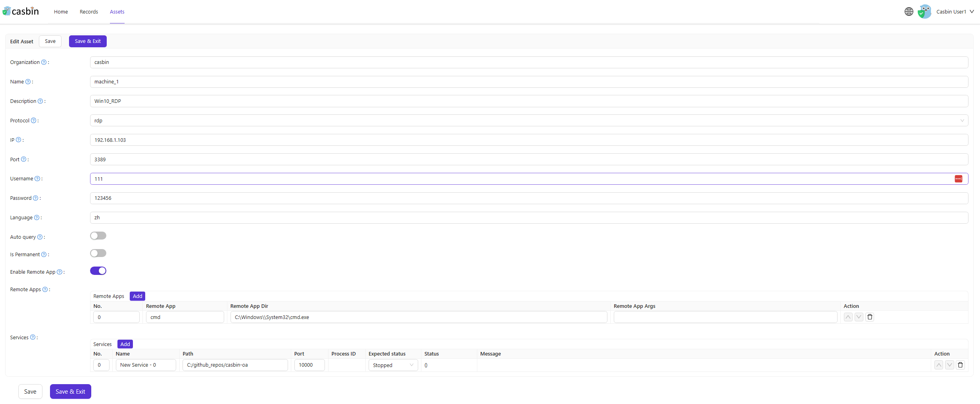The width and height of the screenshot is (980, 404).
Task: Move New Service - 0 row up
Action: click(x=939, y=365)
